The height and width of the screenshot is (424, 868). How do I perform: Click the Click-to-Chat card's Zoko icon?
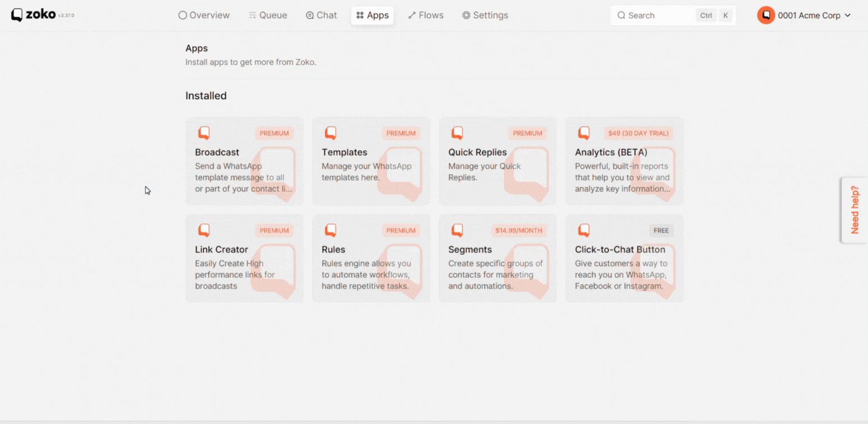point(584,231)
